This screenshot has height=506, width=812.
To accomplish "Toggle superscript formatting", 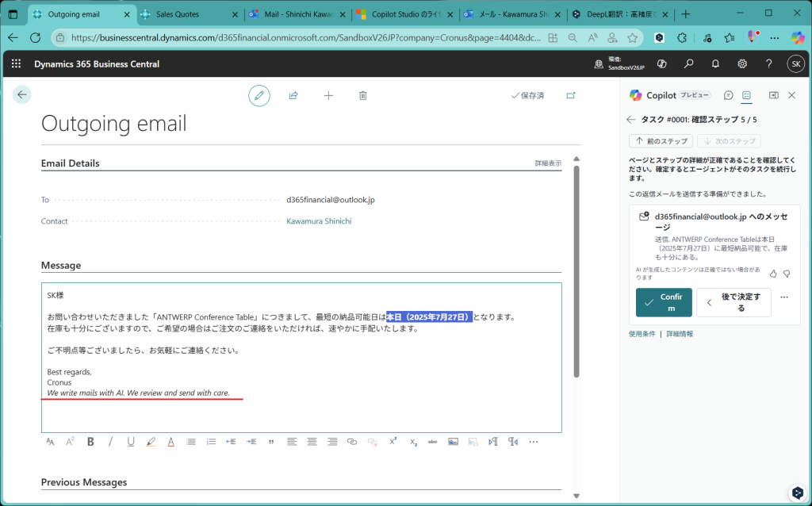I will pos(393,442).
